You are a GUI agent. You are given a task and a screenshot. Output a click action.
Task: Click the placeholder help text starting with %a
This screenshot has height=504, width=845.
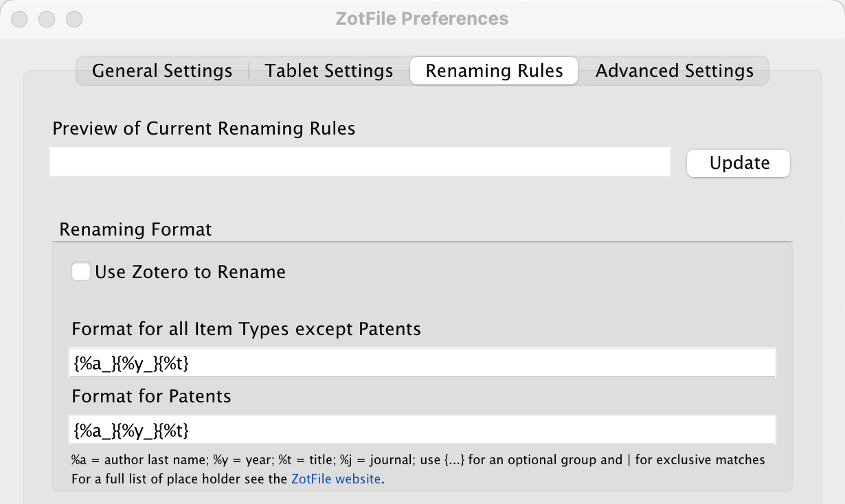pyautogui.click(x=418, y=459)
